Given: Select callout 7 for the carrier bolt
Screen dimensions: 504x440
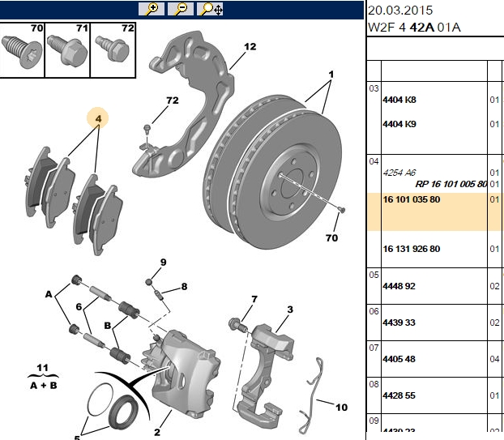Looking at the screenshot, I should pyautogui.click(x=254, y=299).
